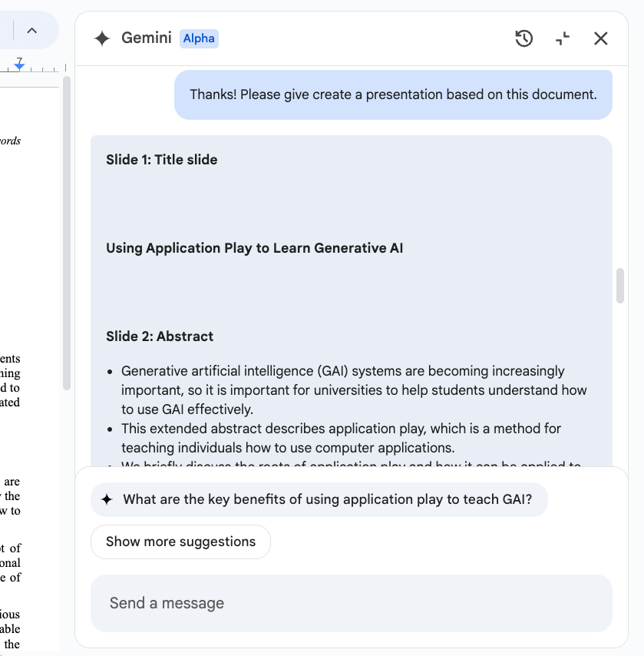Click the bullet starting This extended abstract describes
The image size is (644, 656).
341,438
